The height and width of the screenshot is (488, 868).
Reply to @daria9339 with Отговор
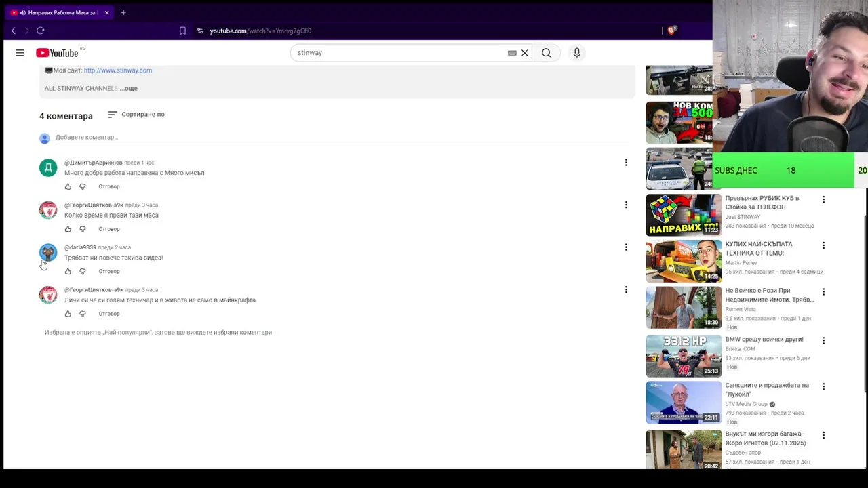(x=109, y=271)
